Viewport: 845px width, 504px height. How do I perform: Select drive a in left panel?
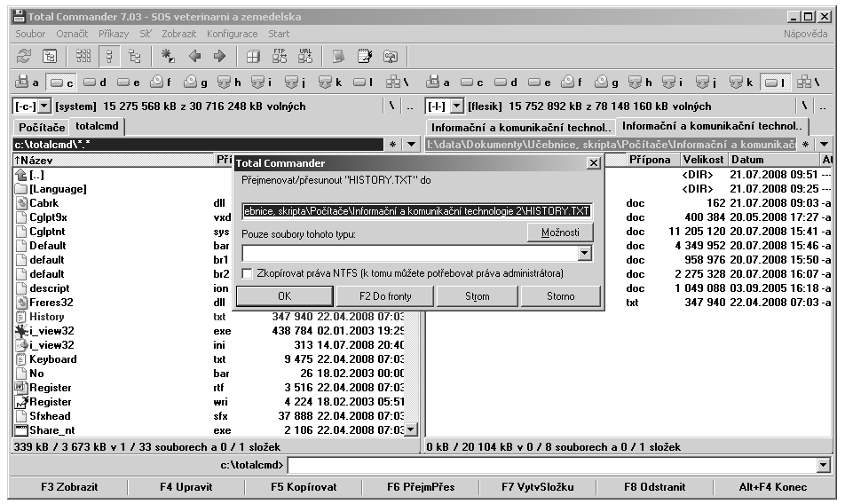(x=27, y=83)
